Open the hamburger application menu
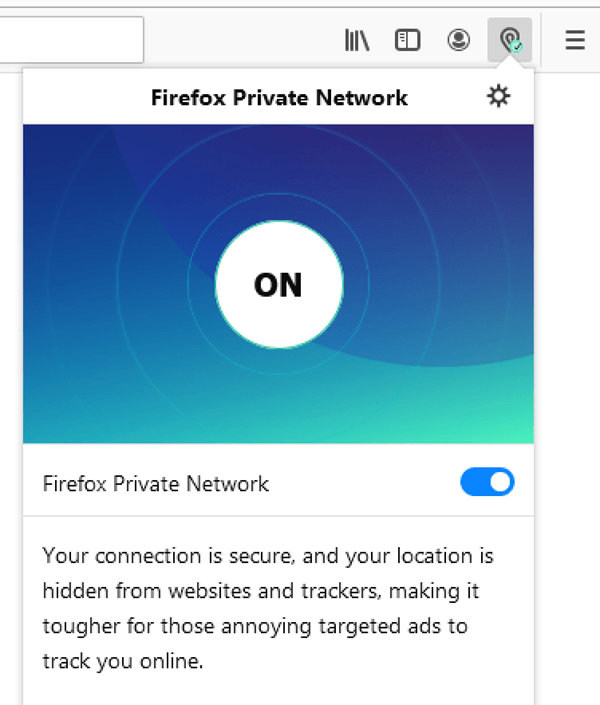Image resolution: width=600 pixels, height=705 pixels. tap(574, 40)
